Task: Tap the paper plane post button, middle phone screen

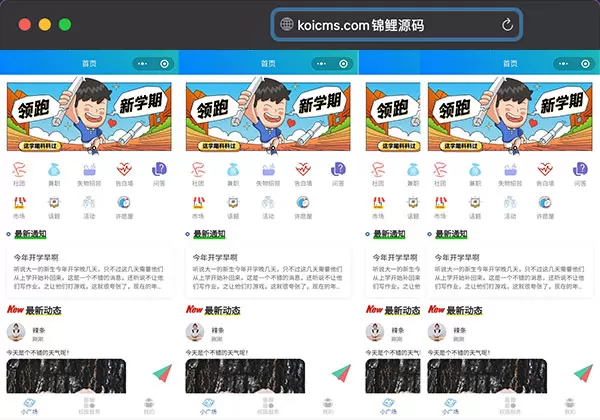Action: tap(341, 373)
